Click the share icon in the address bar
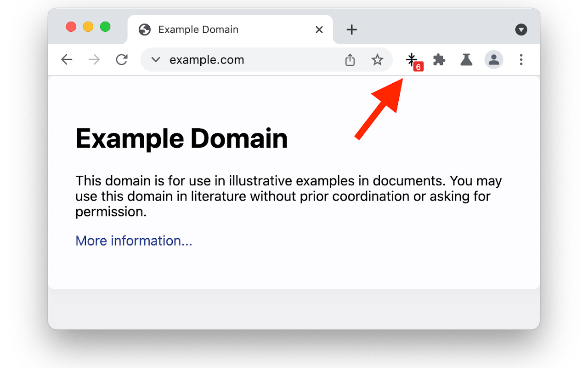 pyautogui.click(x=350, y=59)
